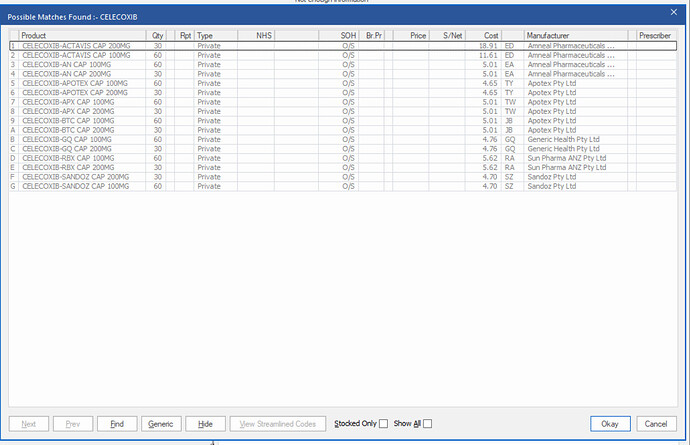Click cost value 11.61
The image size is (690, 445).
pos(488,55)
